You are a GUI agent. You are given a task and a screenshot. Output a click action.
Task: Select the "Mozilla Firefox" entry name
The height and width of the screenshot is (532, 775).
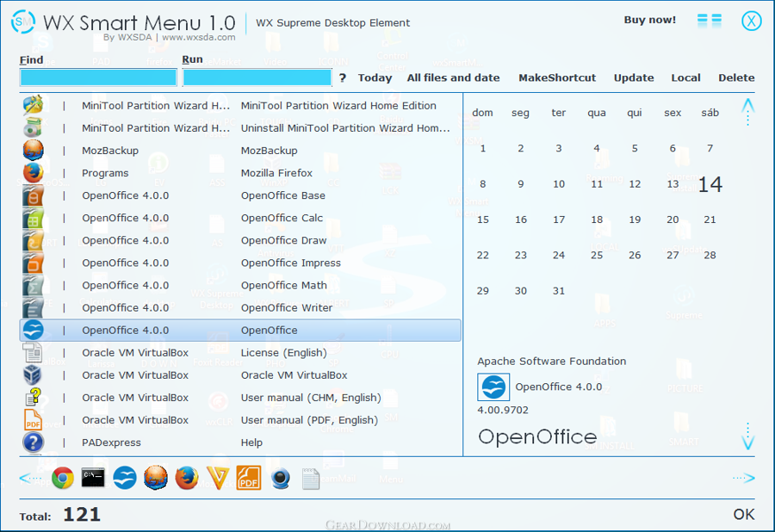tap(276, 173)
